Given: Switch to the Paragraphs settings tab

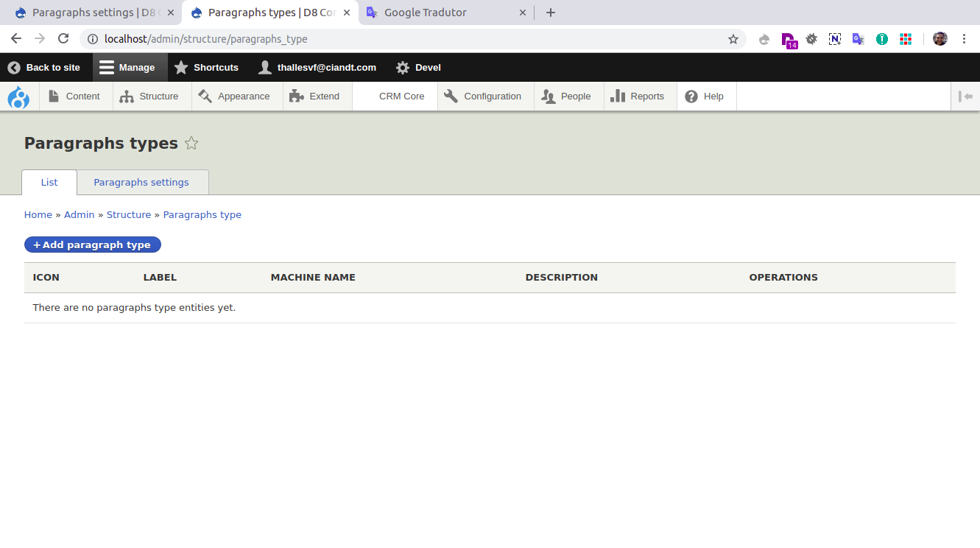Looking at the screenshot, I should click(141, 182).
